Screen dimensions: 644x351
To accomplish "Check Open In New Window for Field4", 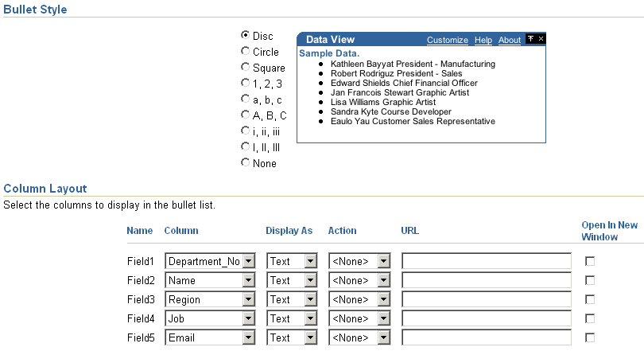I will (x=590, y=318).
